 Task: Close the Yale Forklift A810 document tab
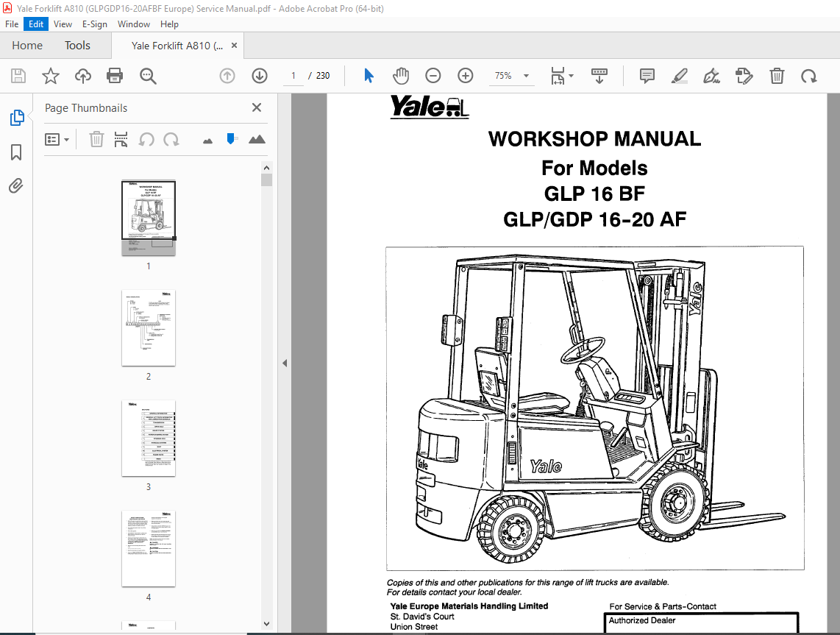[234, 46]
